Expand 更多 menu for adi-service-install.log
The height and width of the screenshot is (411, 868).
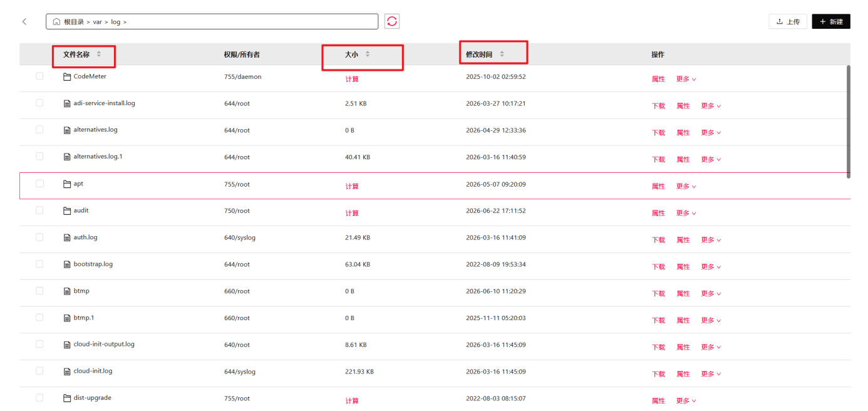pos(711,106)
